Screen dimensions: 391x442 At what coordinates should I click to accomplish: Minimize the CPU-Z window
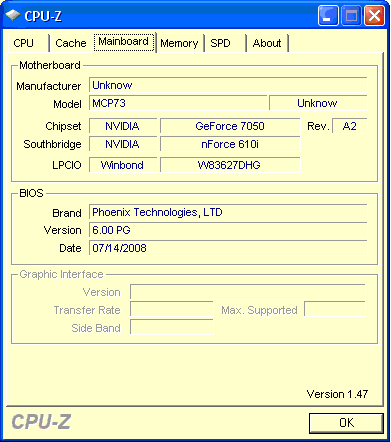tap(328, 15)
